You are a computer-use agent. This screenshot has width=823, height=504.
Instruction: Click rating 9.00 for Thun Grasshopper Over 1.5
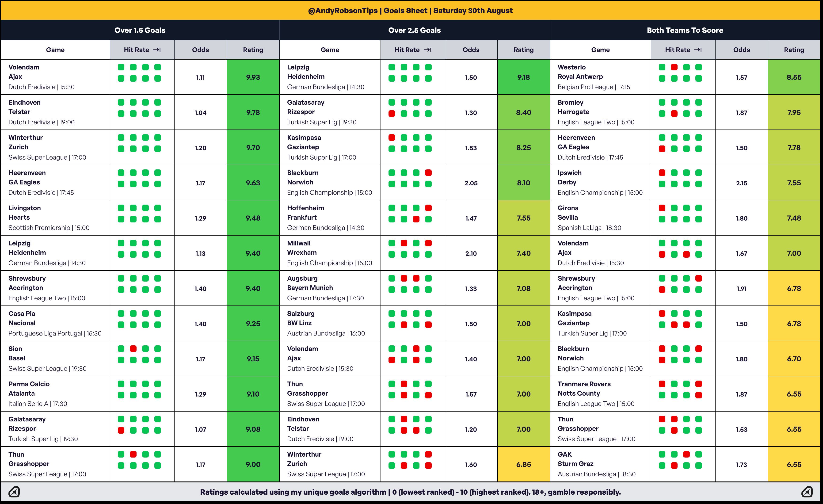pyautogui.click(x=253, y=464)
